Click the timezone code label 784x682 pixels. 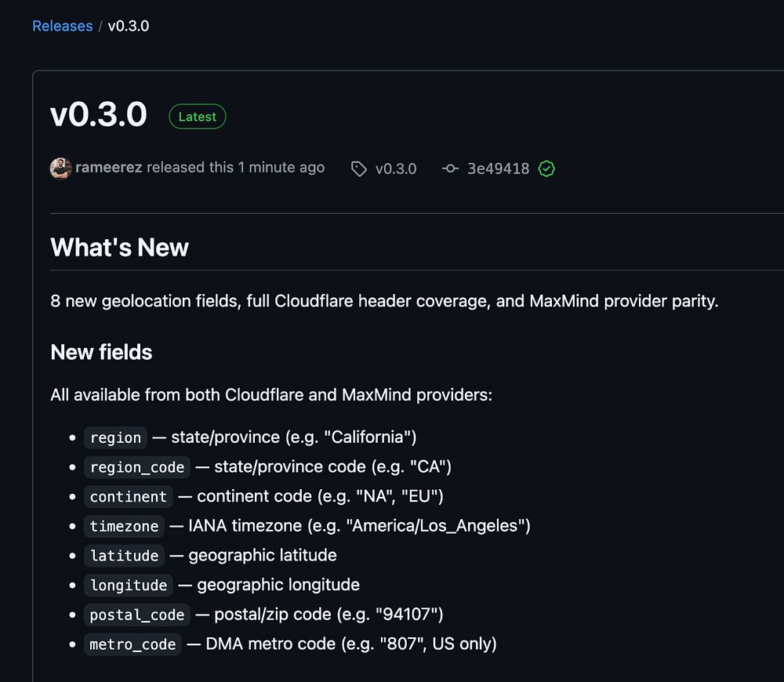(124, 526)
